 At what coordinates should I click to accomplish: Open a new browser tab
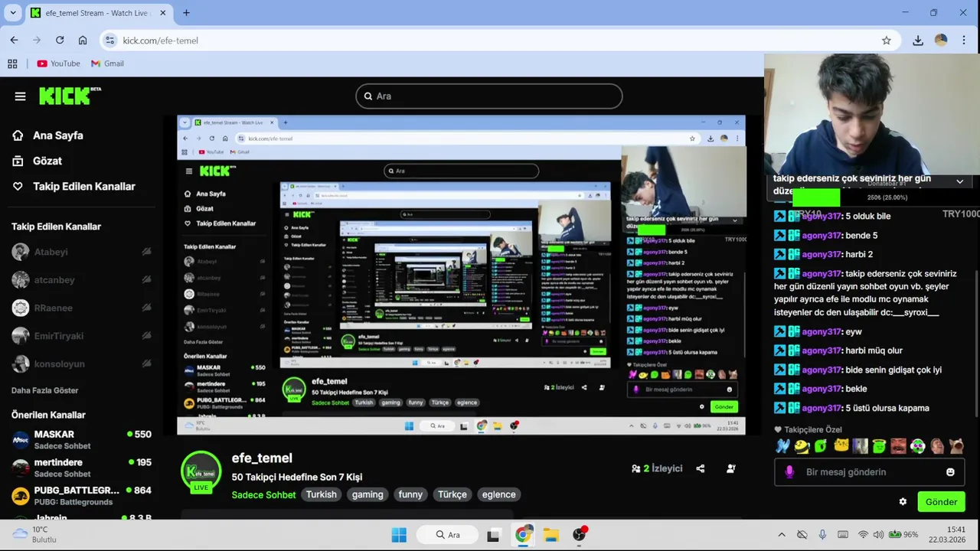tap(186, 13)
